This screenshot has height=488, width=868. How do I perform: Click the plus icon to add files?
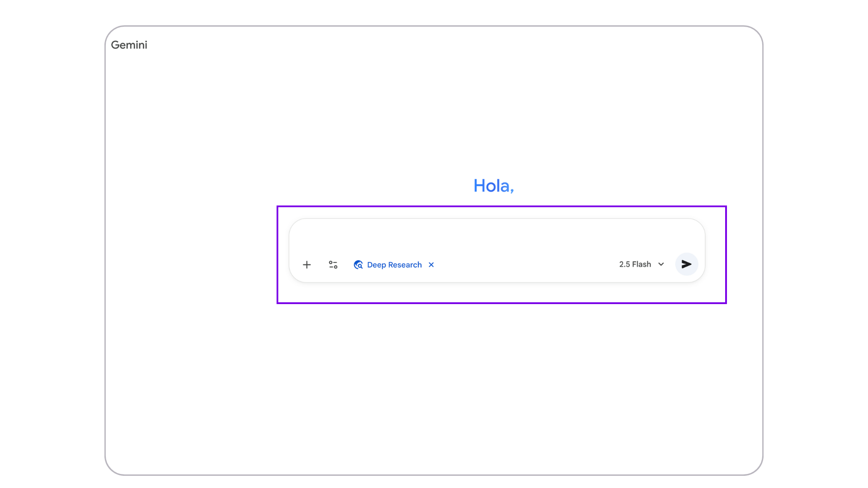(307, 265)
